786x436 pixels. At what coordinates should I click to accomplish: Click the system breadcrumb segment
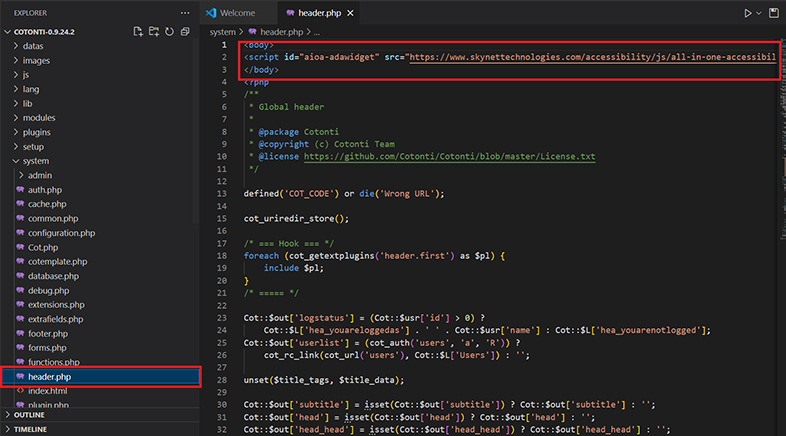[222, 32]
